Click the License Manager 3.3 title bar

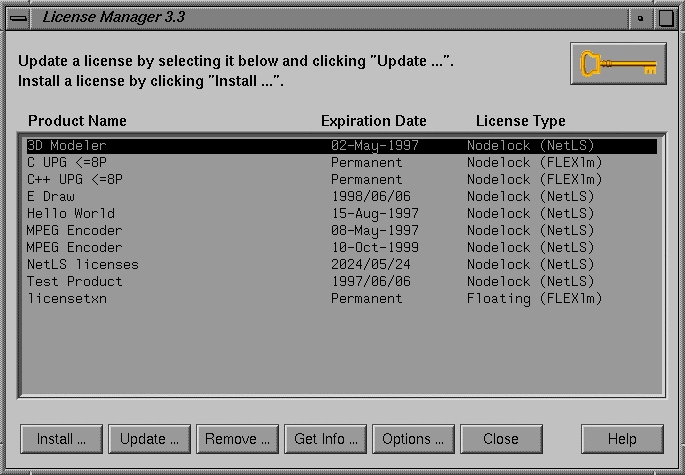pyautogui.click(x=330, y=18)
